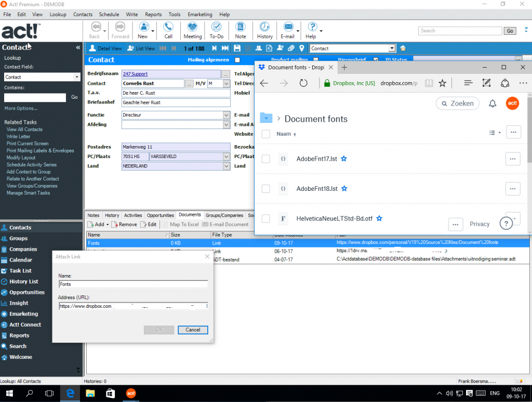Expand the Functie dropdown
The height and width of the screenshot is (402, 532).
coord(226,115)
